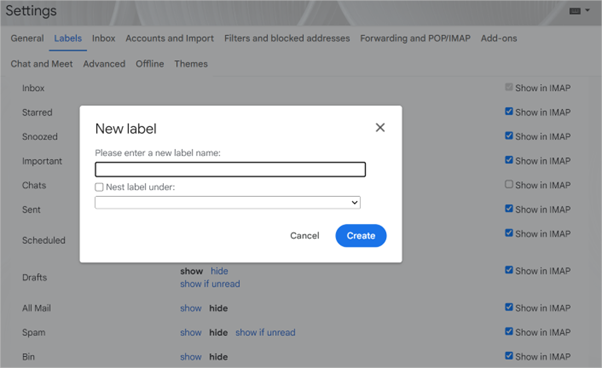Toggle Show in IMAP for Scheduled
The image size is (602, 368).
pos(509,233)
